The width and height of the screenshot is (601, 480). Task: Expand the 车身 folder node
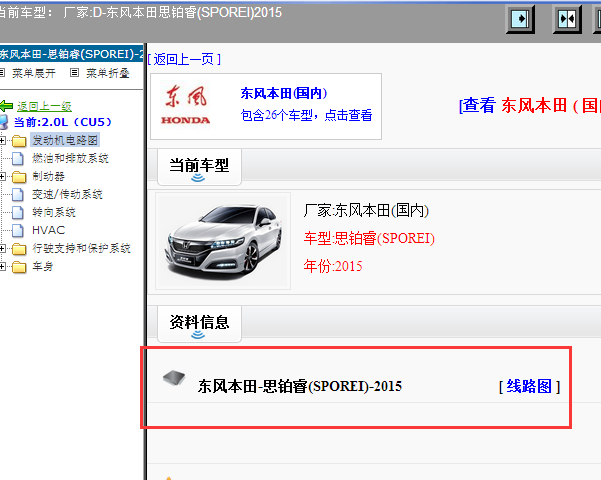[x=2, y=266]
